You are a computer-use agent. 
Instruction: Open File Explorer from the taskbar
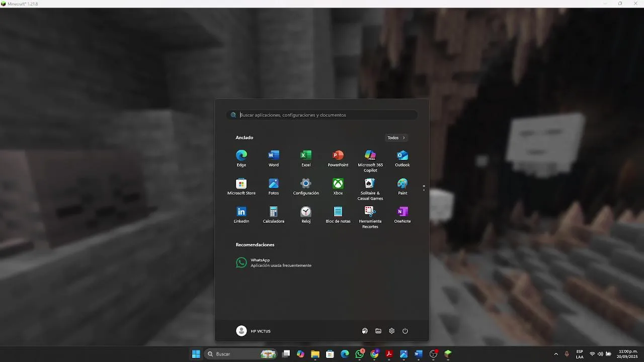[315, 354]
